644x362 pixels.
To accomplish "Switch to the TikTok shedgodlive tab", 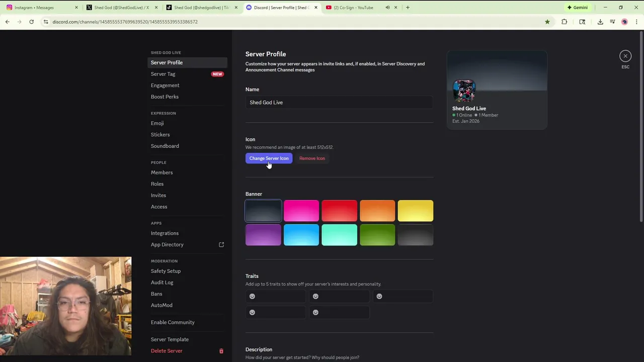I will pos(201,8).
